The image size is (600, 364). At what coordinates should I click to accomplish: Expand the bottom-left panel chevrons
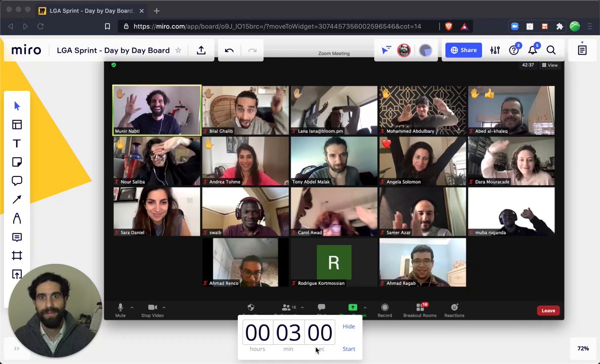point(17,348)
